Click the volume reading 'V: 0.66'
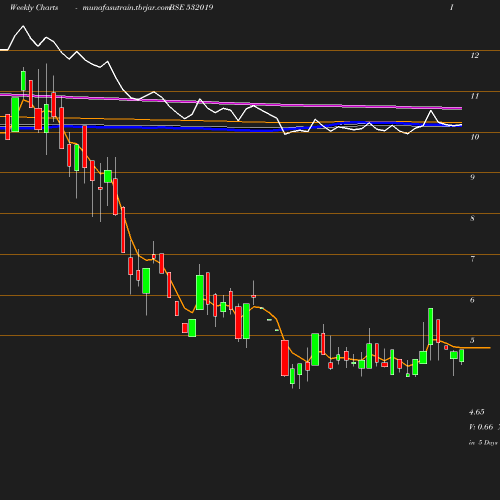 481,427
